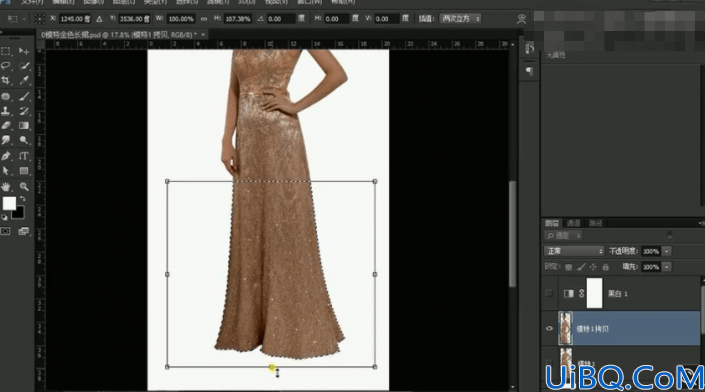Open the paragraph panel icon
The image size is (705, 392).
pyautogui.click(x=529, y=71)
